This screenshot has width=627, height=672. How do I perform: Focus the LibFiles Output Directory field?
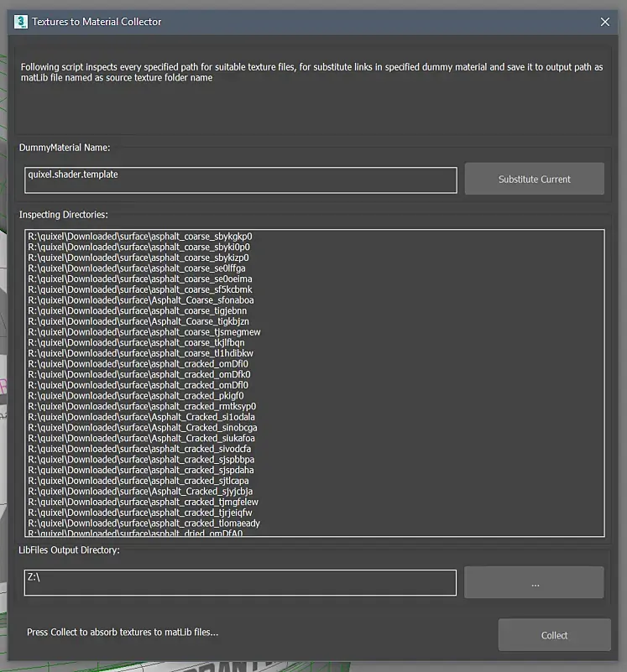(x=240, y=582)
